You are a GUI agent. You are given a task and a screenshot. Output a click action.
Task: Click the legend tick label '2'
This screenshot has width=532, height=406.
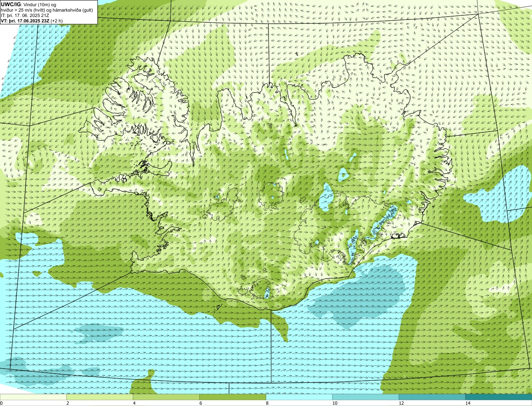[x=67, y=403]
